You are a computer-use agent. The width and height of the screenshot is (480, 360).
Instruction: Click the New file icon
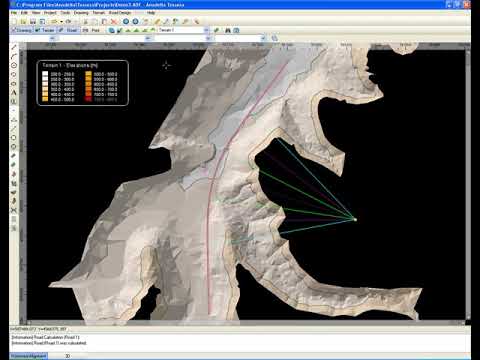click(14, 22)
